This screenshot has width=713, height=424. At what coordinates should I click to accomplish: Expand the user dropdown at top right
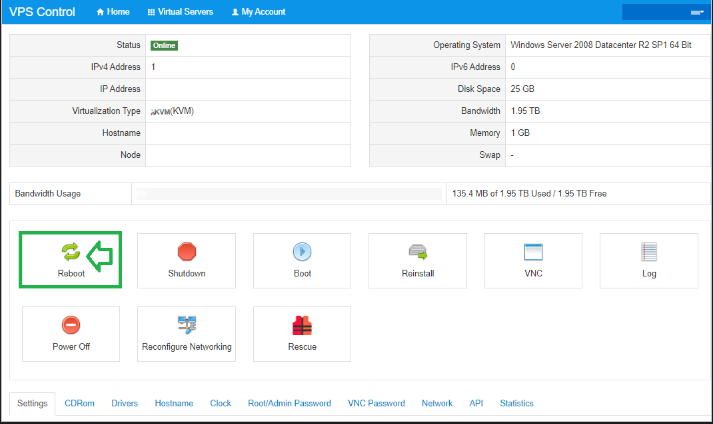click(665, 12)
